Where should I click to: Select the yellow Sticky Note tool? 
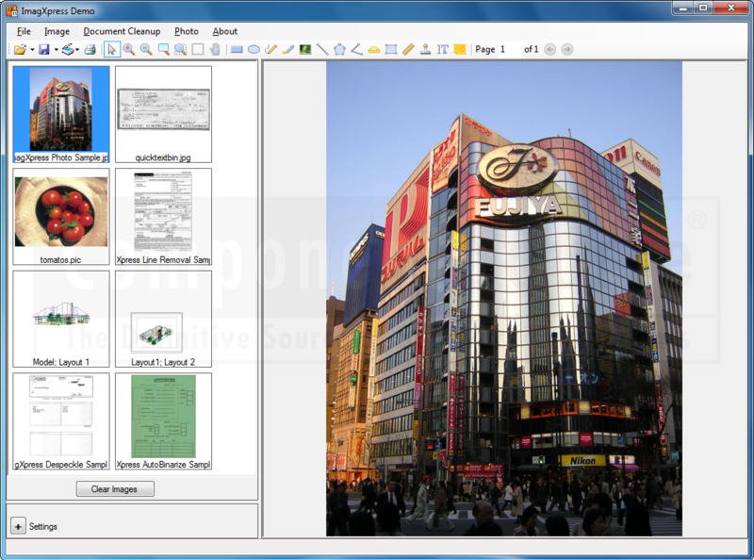pos(460,49)
